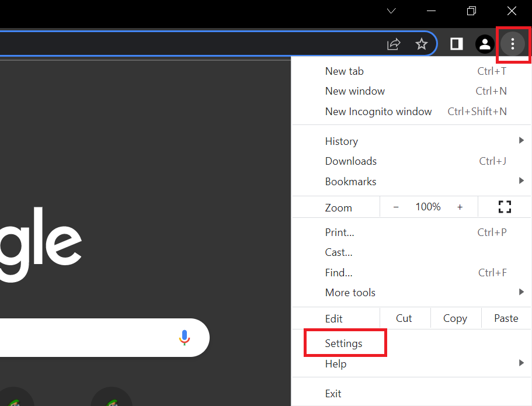Bookmark this page with the star icon
Screen dimensions: 532x406
point(421,44)
